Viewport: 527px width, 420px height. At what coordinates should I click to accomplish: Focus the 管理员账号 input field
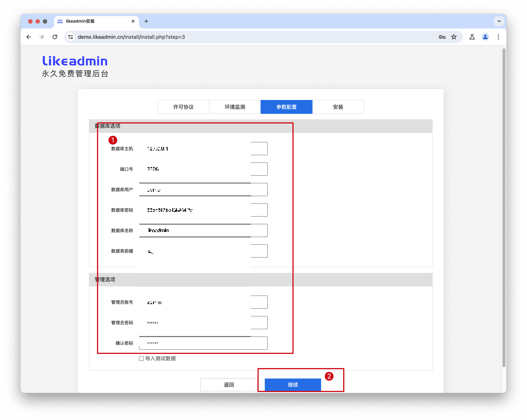tap(203, 302)
